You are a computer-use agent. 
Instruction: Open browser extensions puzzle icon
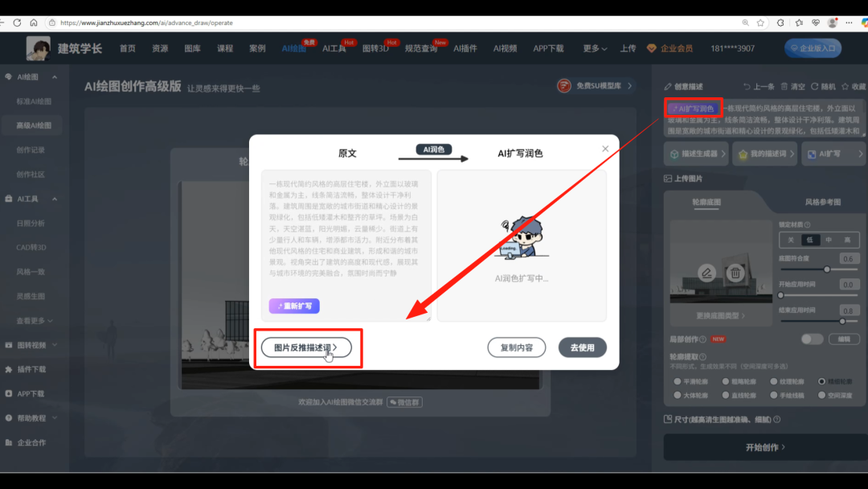click(780, 23)
